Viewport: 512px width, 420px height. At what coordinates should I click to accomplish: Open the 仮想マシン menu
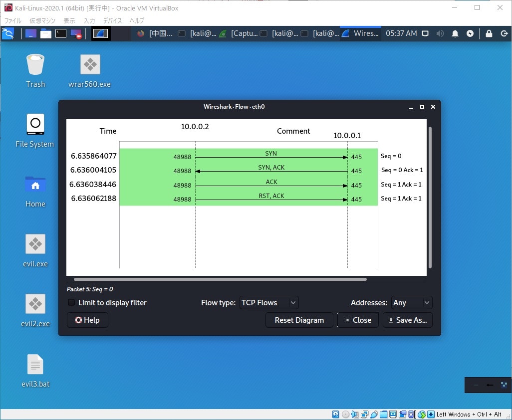tap(42, 20)
